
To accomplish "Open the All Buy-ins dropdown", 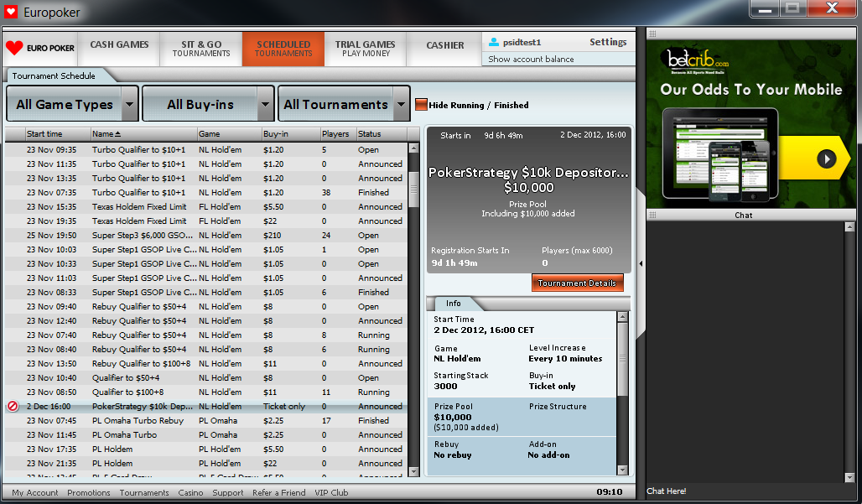I will click(208, 104).
